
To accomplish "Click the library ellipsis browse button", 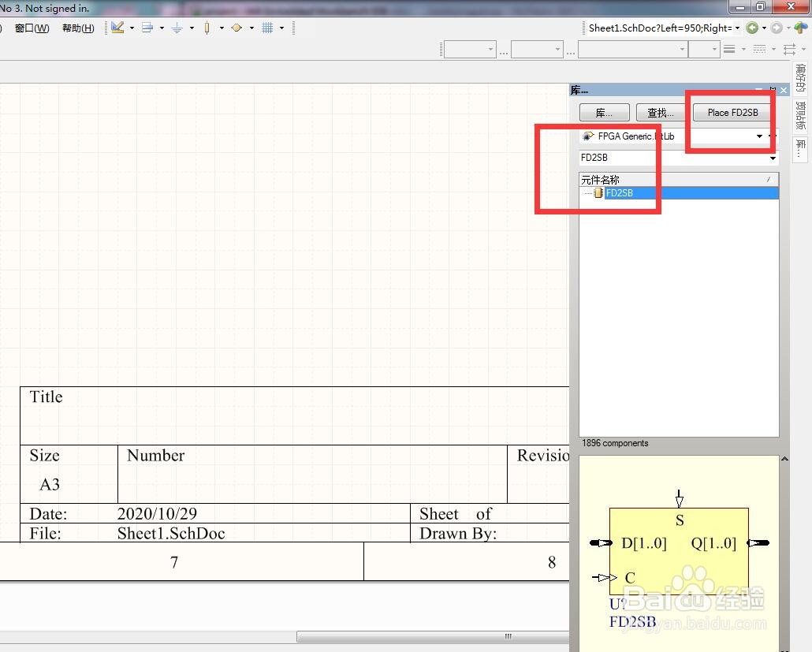I will point(773,136).
